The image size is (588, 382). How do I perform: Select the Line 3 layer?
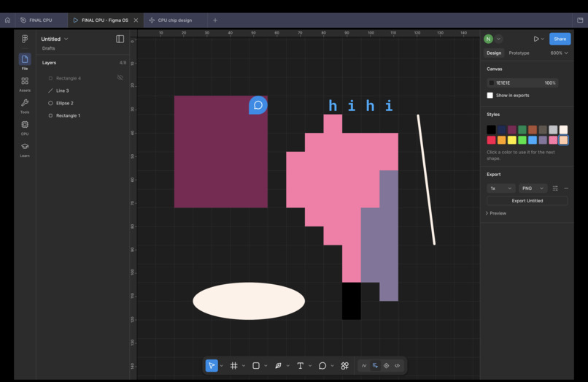tap(85, 91)
